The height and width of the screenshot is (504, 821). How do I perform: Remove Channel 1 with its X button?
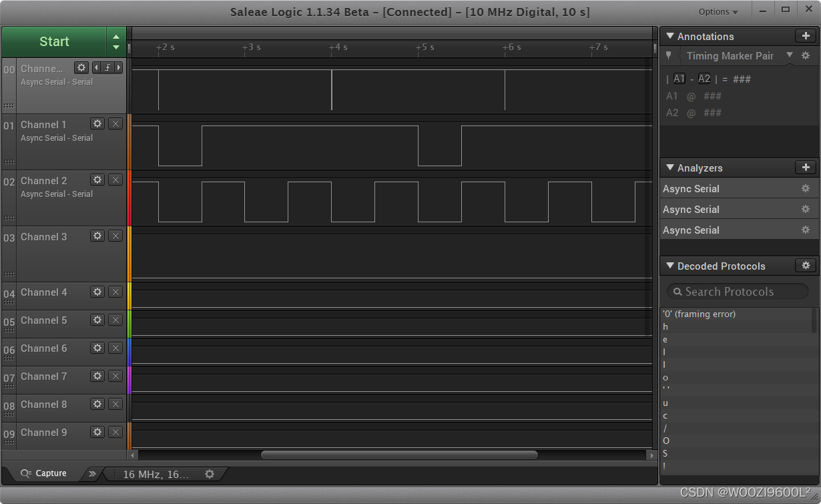tap(115, 123)
